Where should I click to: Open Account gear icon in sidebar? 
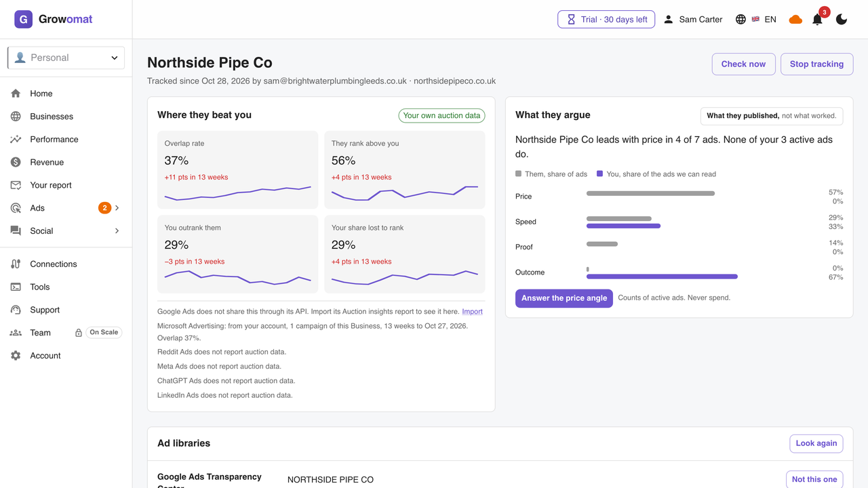16,355
